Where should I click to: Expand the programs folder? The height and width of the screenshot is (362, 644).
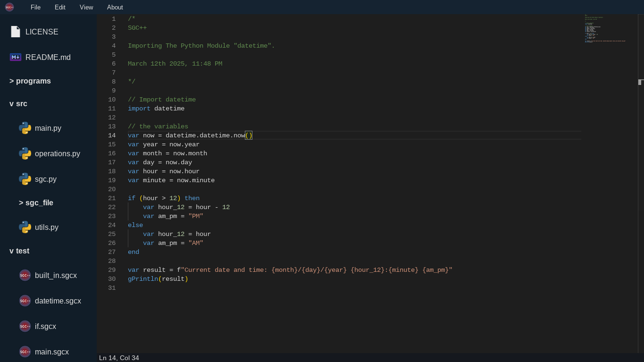click(x=30, y=81)
